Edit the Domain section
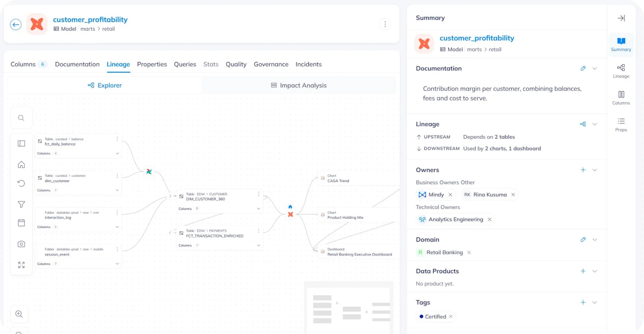 583,240
